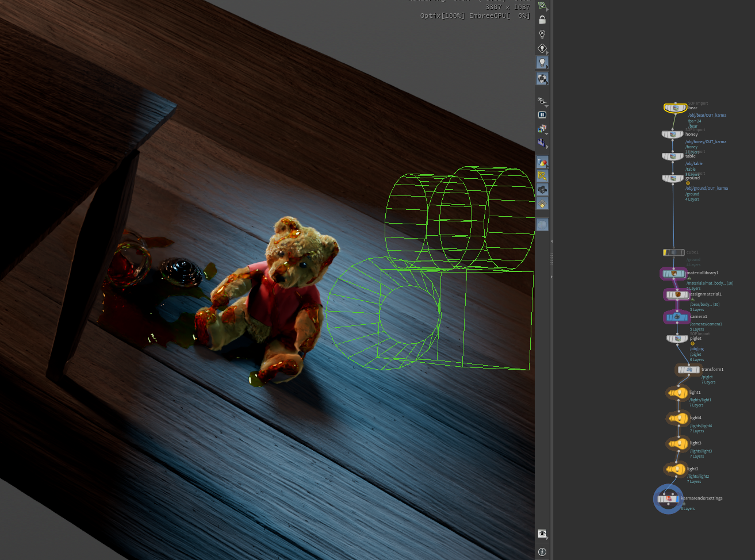The width and height of the screenshot is (755, 560).
Task: Toggle the crossed-out bulb no-lighting icon
Action: [542, 34]
